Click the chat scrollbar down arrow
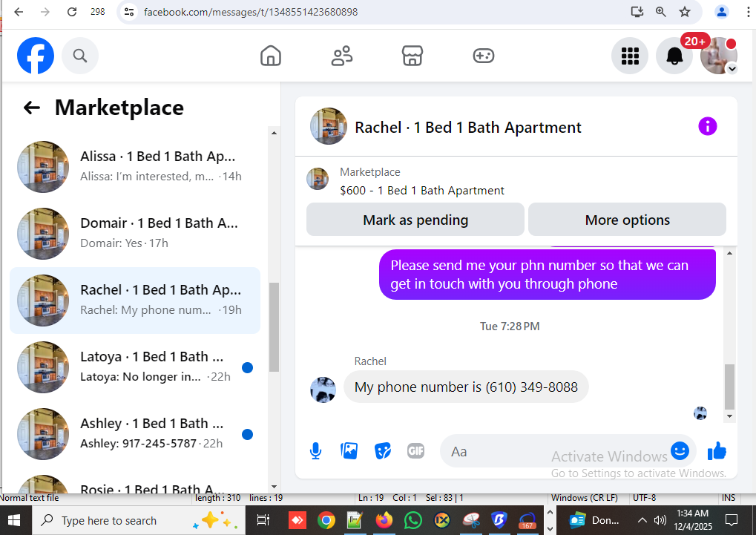Viewport: 756px width, 535px height. pyautogui.click(x=729, y=416)
